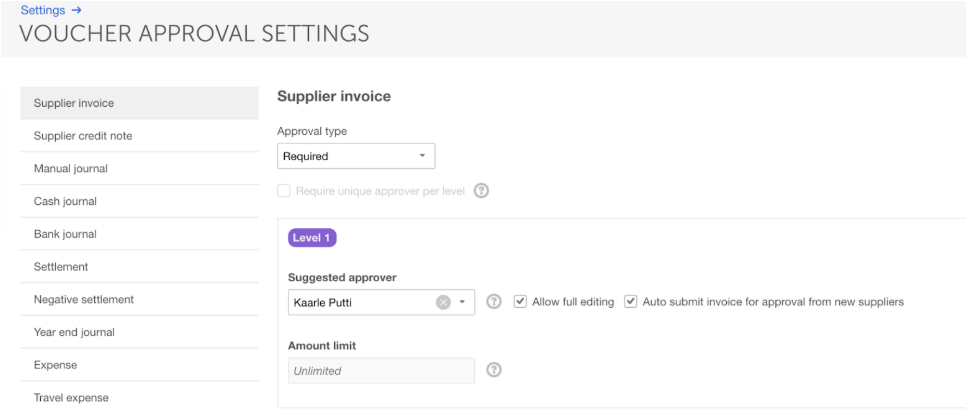Viewport: 966px width, 409px height.
Task: Check Require unique approver per level
Action: [x=284, y=191]
